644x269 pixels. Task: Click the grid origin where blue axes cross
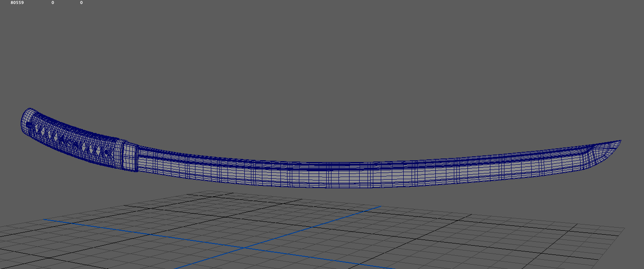click(245, 248)
